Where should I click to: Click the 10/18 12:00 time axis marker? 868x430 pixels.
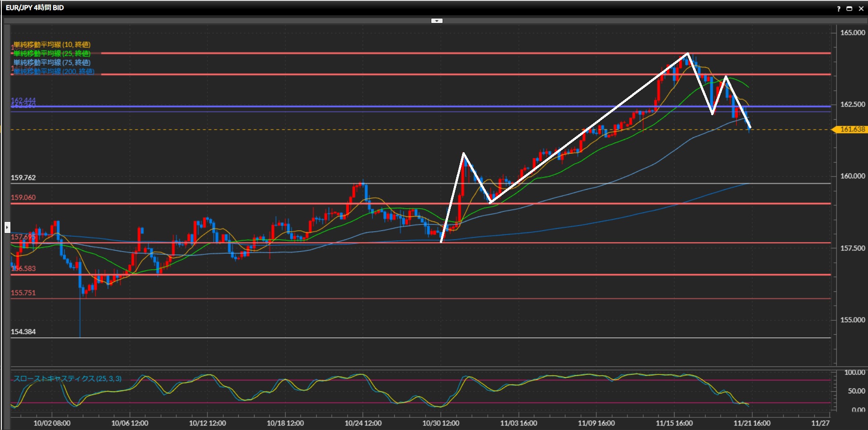click(x=285, y=423)
